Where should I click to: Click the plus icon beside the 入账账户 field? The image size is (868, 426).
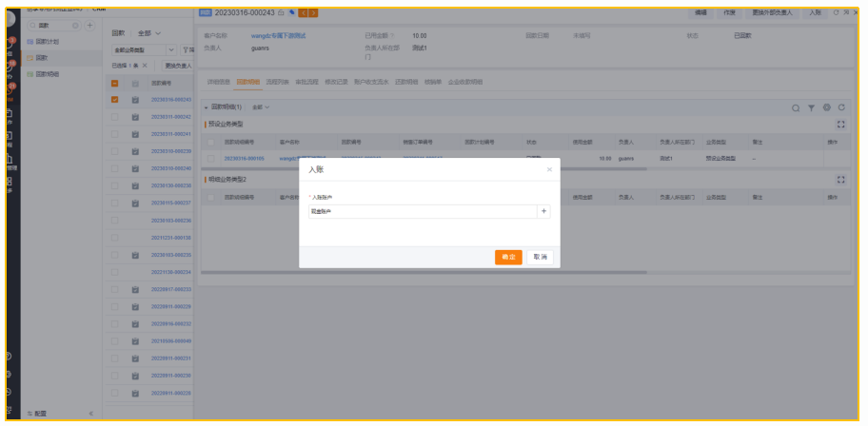tap(543, 211)
